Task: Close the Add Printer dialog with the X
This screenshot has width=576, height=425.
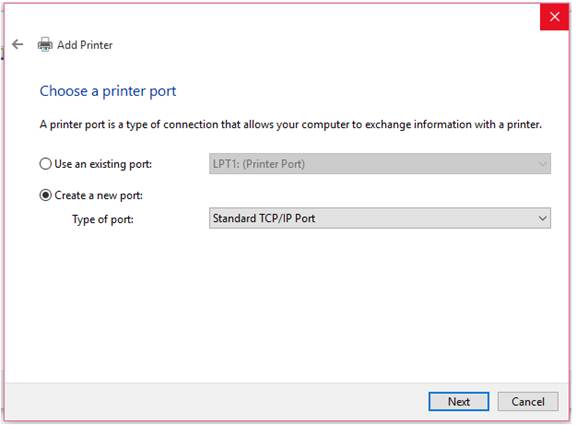Action: (554, 17)
